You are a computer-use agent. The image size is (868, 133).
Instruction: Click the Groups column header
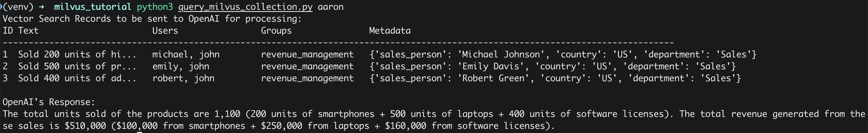(276, 31)
